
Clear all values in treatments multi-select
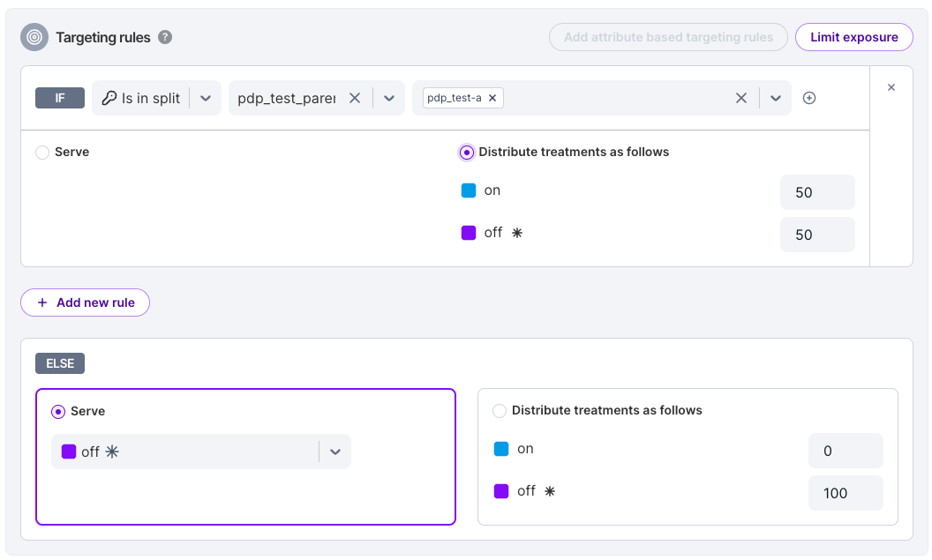point(741,98)
